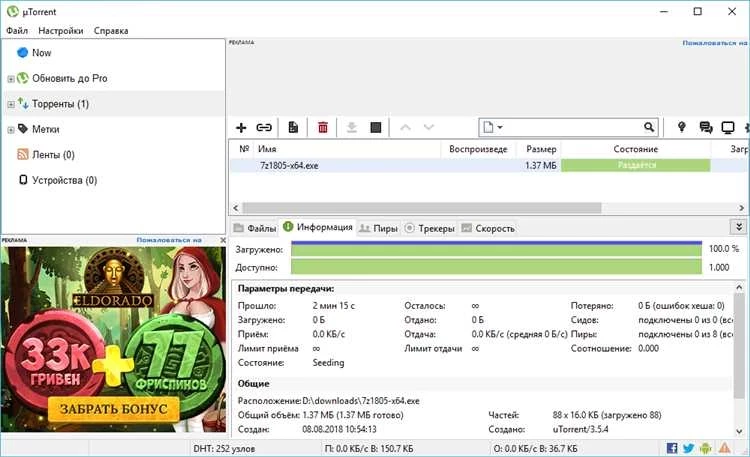Screen dimensions: 750x457
Task: Start torrent download arrow icon
Action: coord(352,127)
